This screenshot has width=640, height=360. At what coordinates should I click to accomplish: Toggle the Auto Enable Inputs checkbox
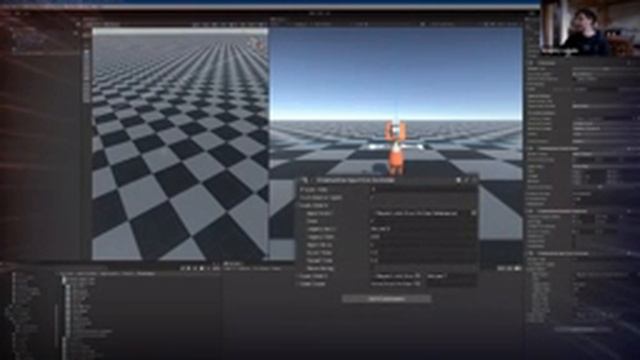(x=372, y=198)
